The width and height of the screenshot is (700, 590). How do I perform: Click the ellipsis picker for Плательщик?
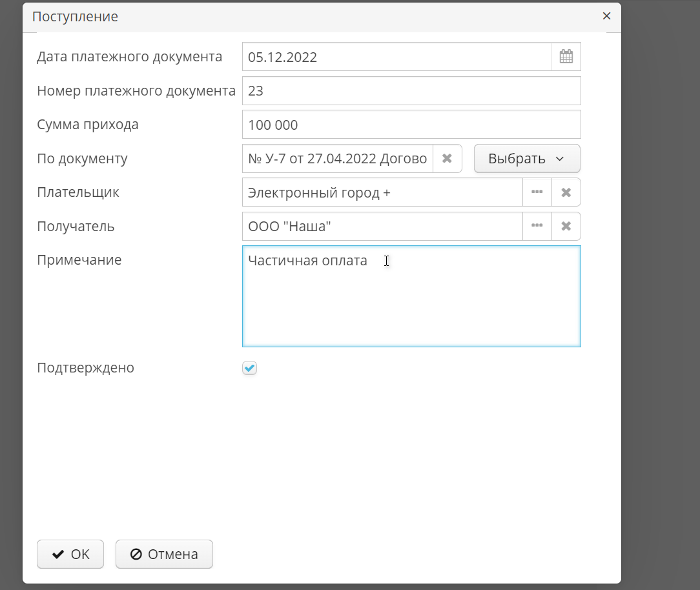(x=537, y=192)
